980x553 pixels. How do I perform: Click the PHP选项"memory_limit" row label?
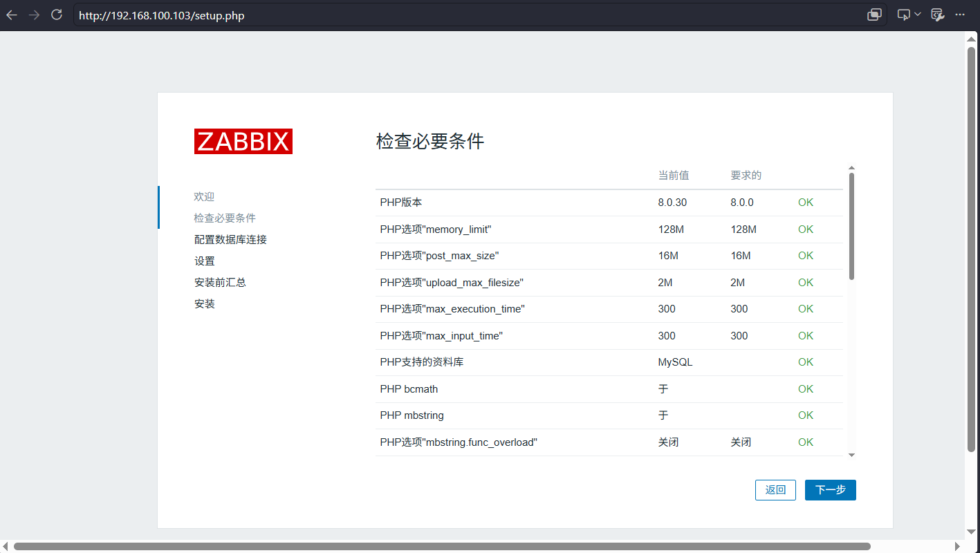pyautogui.click(x=436, y=229)
